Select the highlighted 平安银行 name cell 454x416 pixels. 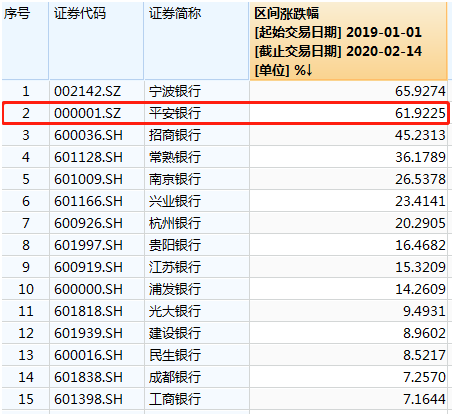197,113
